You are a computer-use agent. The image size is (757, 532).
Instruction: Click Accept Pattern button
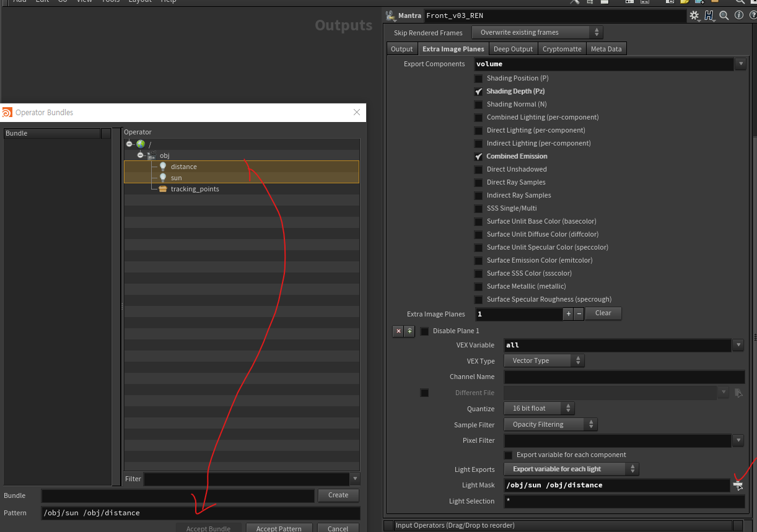click(x=279, y=529)
